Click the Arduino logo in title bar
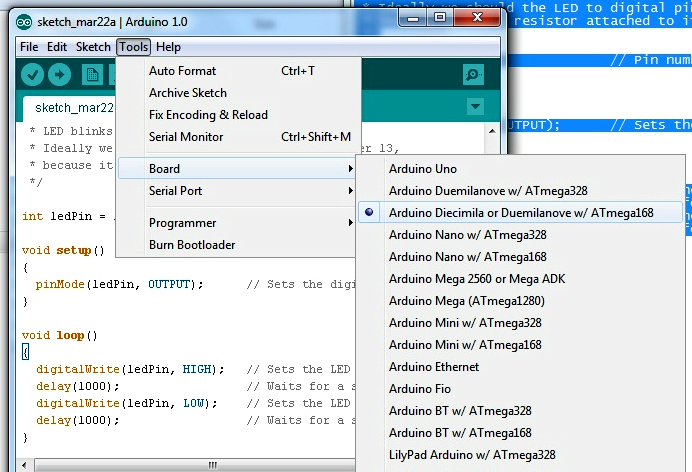Viewport: 692px width, 472px height. [x=24, y=22]
